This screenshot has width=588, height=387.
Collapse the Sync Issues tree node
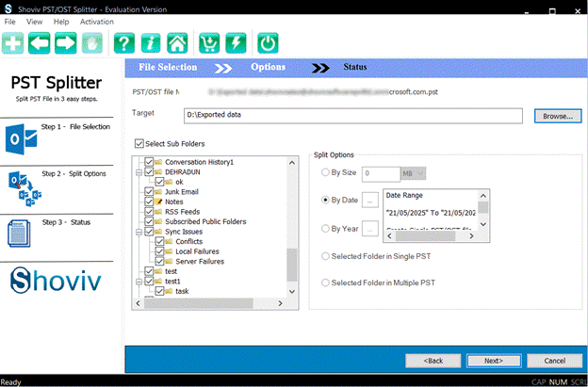point(139,232)
